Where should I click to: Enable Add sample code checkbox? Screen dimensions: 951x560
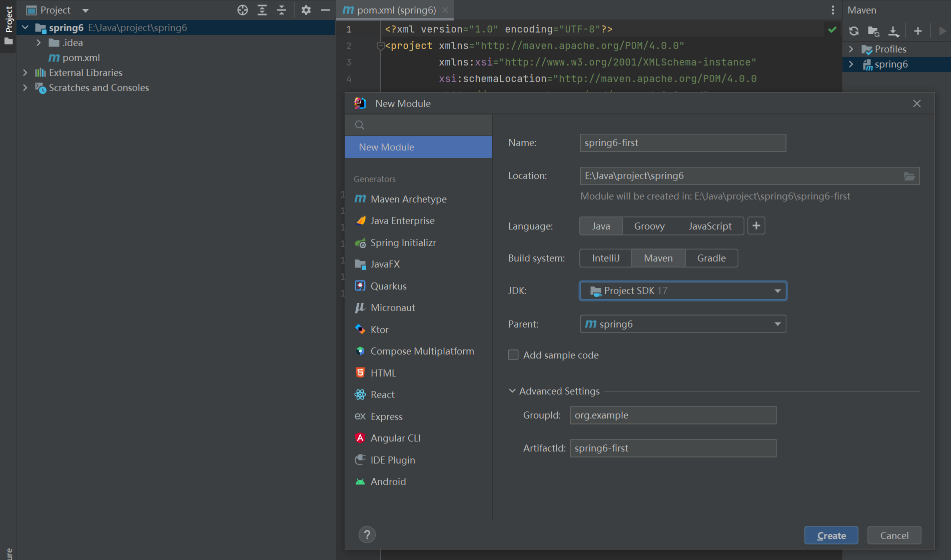click(513, 355)
